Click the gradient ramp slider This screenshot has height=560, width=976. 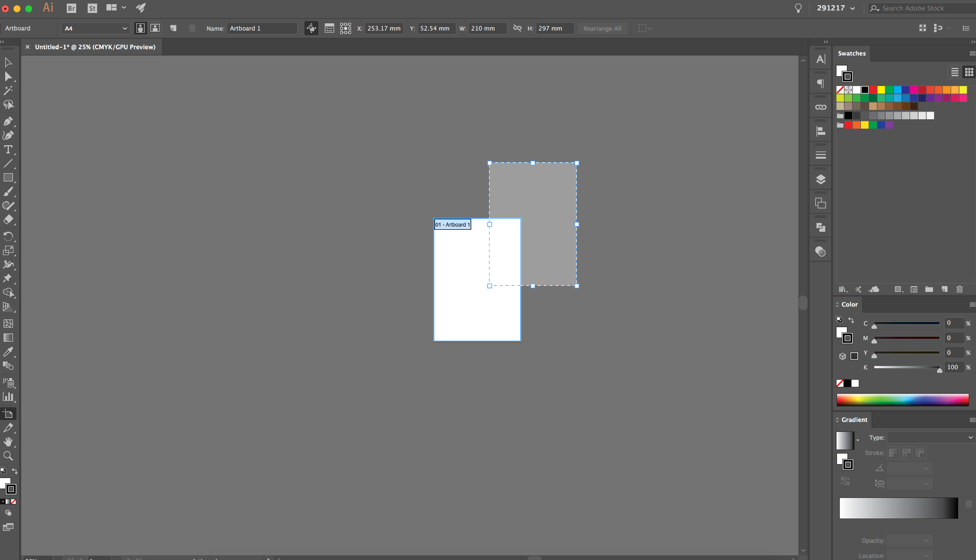(x=898, y=508)
